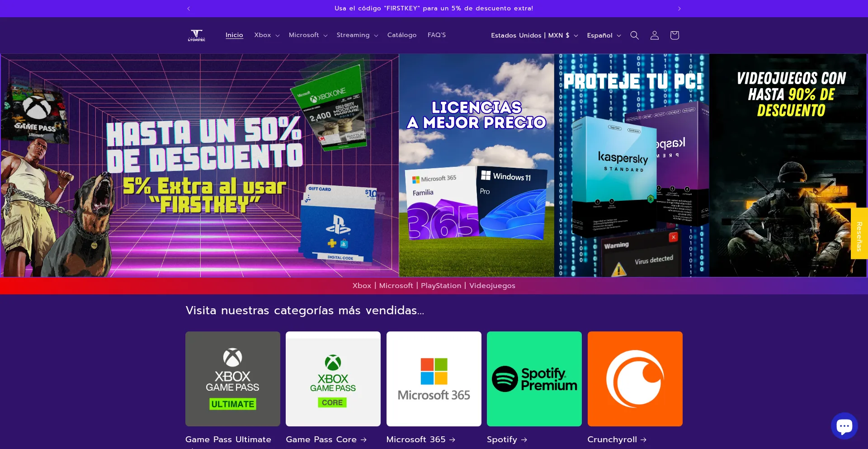The image size is (868, 449).
Task: Select the Inicio menu item
Action: (234, 35)
